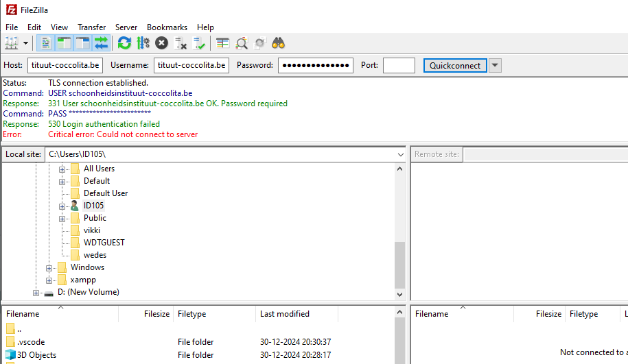Open the Server menu

coord(126,27)
